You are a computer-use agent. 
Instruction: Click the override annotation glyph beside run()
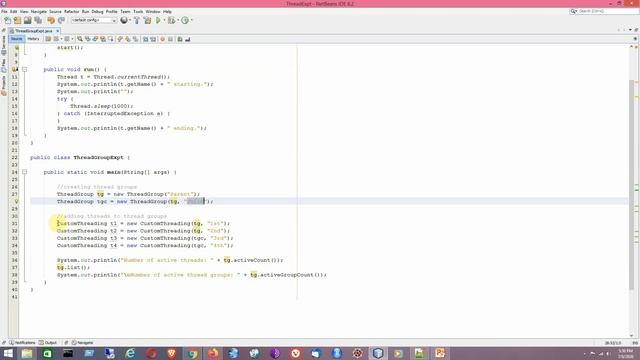(16, 69)
